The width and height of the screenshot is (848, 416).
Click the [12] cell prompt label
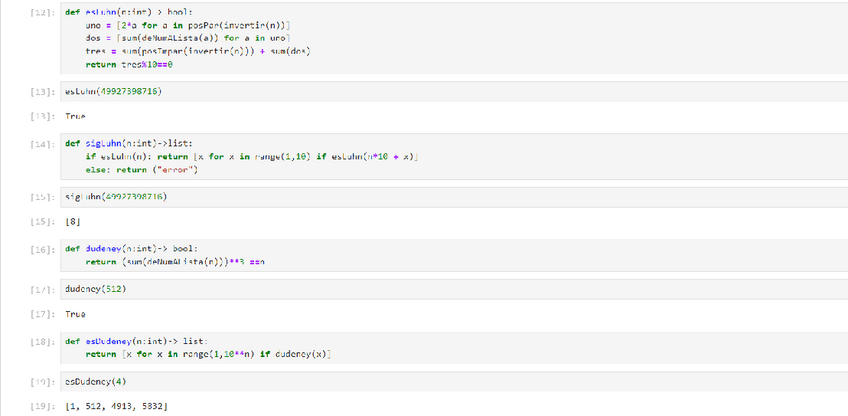tap(42, 12)
